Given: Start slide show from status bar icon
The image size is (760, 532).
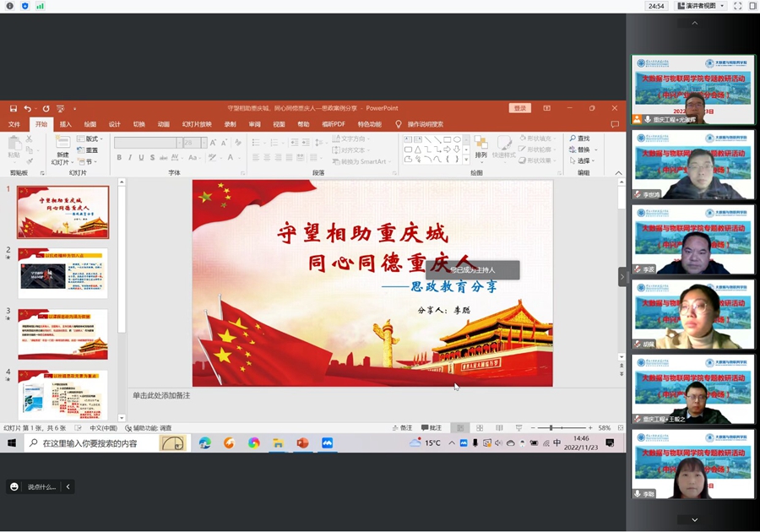Looking at the screenshot, I should [x=518, y=428].
